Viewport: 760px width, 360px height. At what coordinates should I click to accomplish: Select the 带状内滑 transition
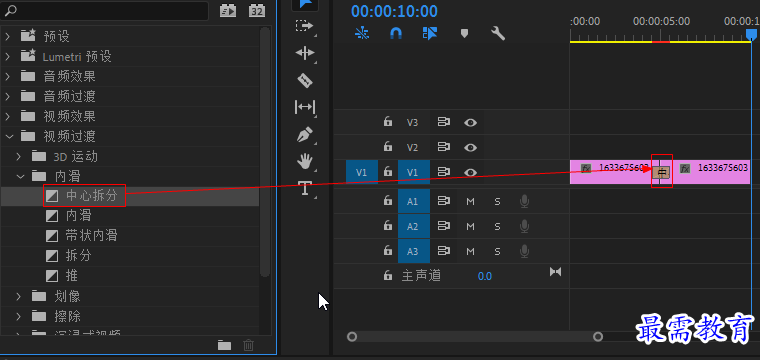click(x=92, y=235)
